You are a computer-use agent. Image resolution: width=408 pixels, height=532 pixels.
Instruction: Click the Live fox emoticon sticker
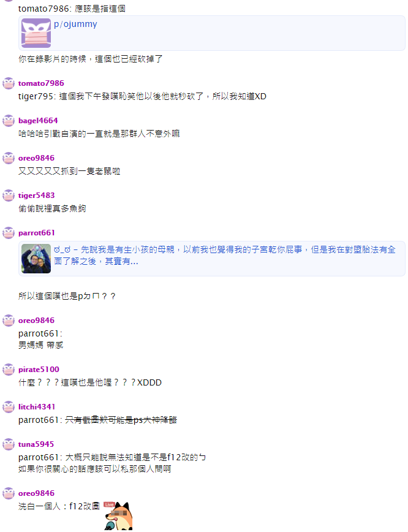pos(118,515)
